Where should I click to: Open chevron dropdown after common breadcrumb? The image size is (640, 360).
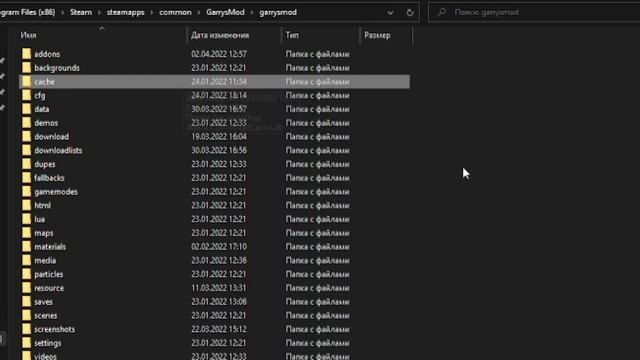(199, 13)
